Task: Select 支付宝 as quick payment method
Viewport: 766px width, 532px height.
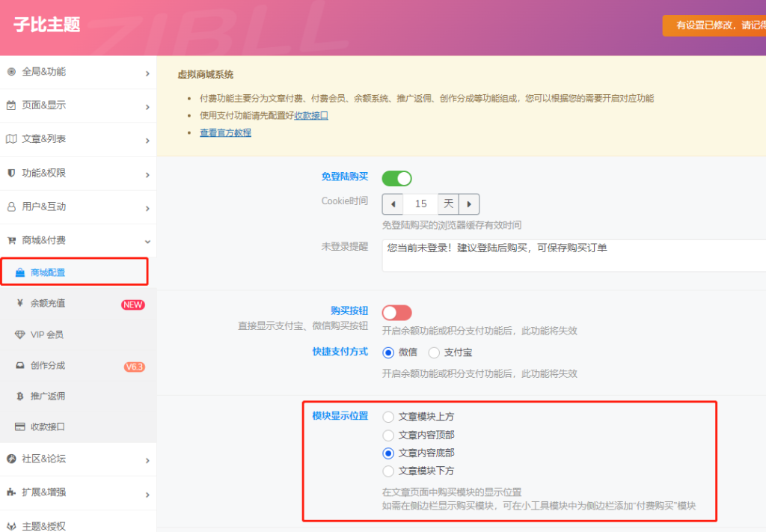Action: tap(434, 352)
